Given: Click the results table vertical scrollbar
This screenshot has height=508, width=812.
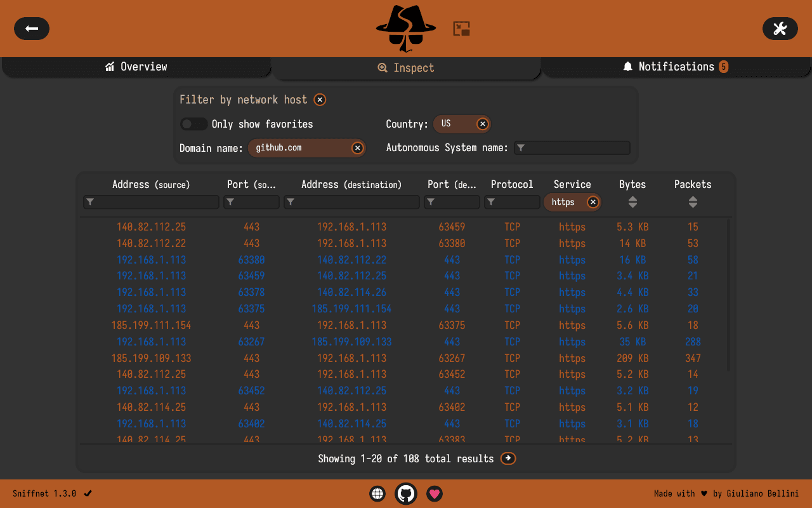Looking at the screenshot, I should tap(729, 295).
